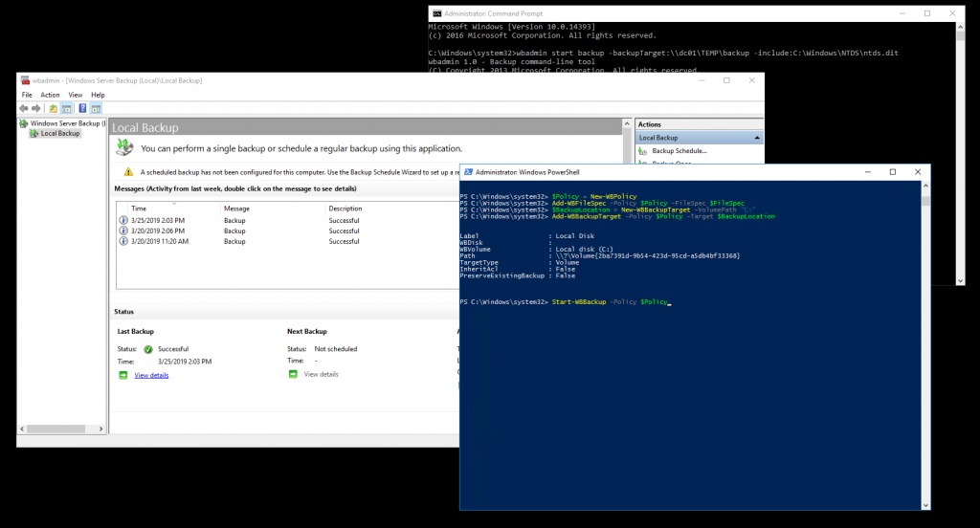The width and height of the screenshot is (980, 528).
Task: Click the Up one level folder icon
Action: 54,108
